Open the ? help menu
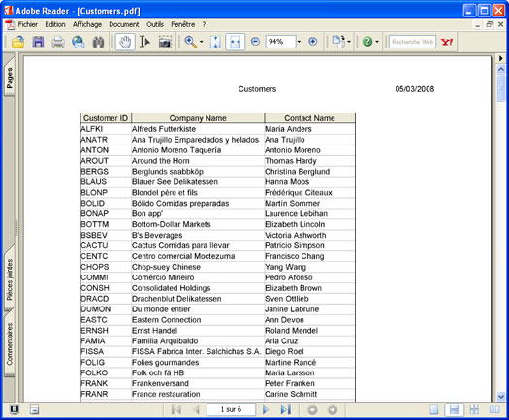 (x=204, y=24)
